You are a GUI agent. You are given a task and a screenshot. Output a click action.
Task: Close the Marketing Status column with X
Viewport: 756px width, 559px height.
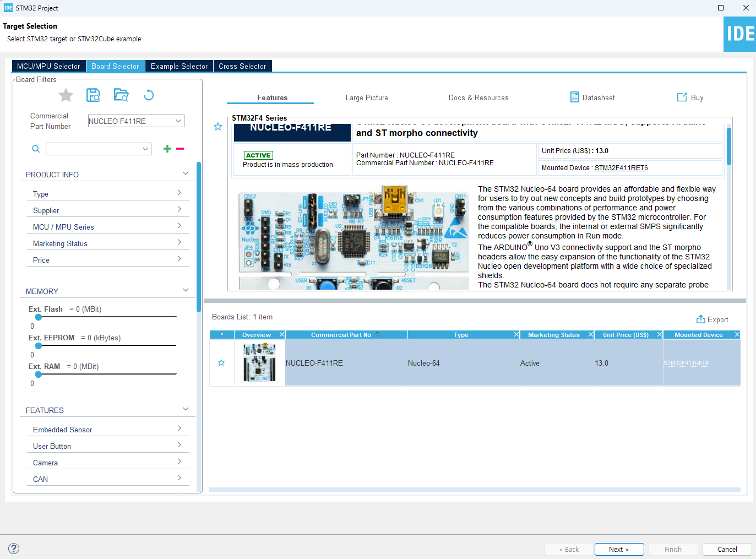click(x=591, y=334)
